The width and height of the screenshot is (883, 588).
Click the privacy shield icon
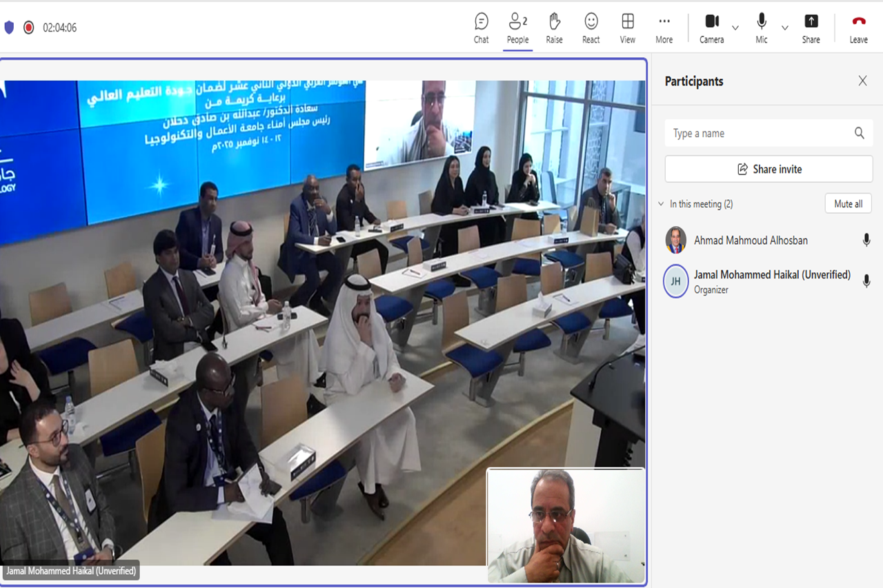[9, 28]
